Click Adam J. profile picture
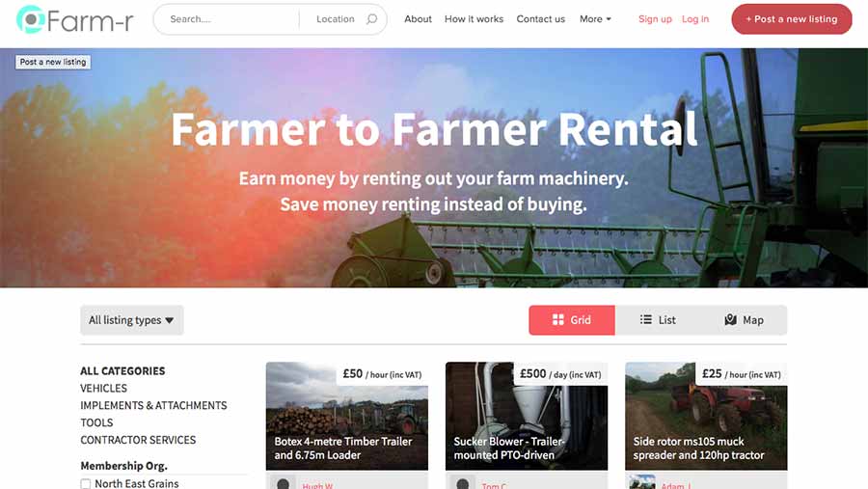This screenshot has width=868, height=489. tap(642, 482)
